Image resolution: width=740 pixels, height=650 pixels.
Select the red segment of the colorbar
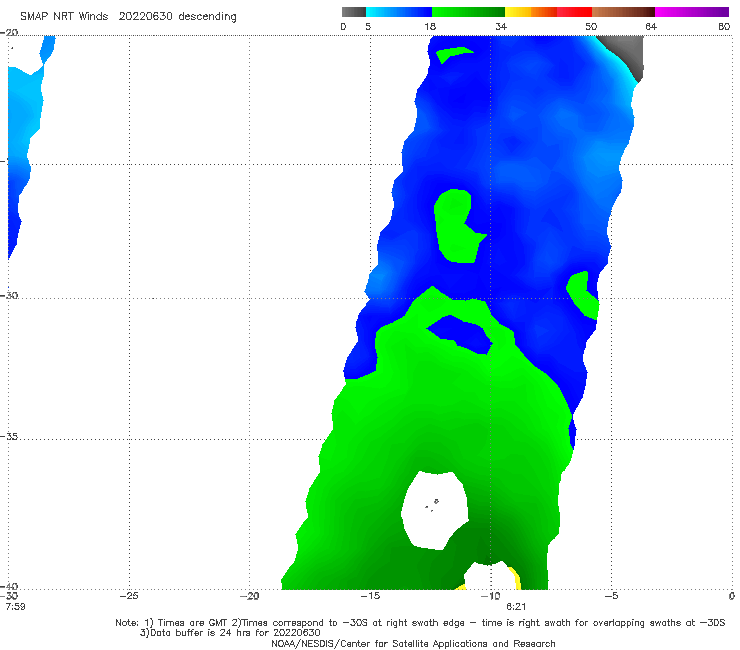coord(574,12)
